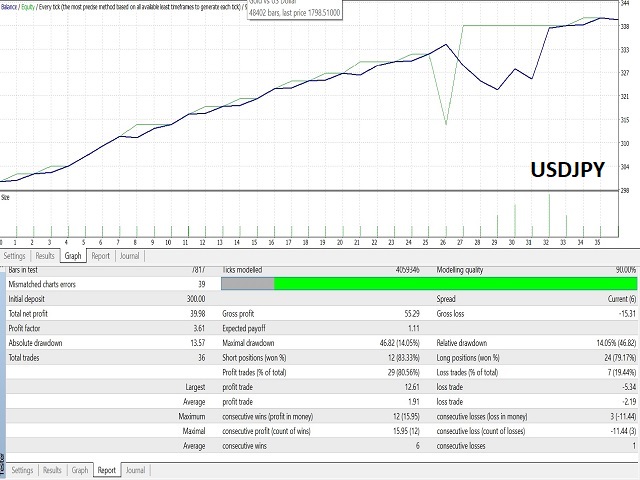This screenshot has width=640, height=480.
Task: Open the Journal tab in the bottom tab strip
Action: click(136, 470)
